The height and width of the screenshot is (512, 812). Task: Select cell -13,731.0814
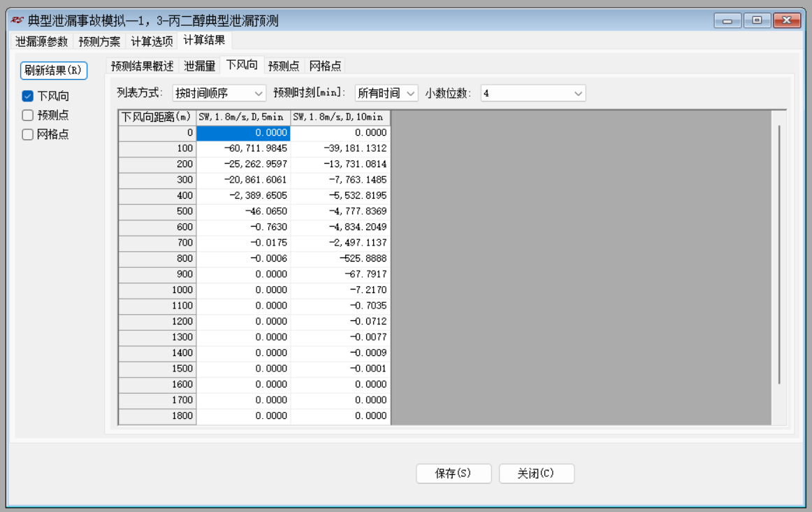tap(340, 164)
